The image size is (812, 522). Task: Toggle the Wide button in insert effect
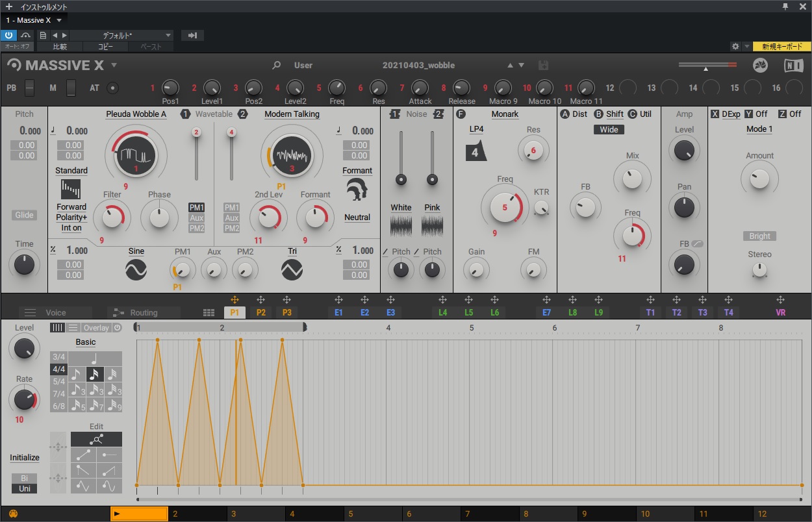click(x=609, y=130)
